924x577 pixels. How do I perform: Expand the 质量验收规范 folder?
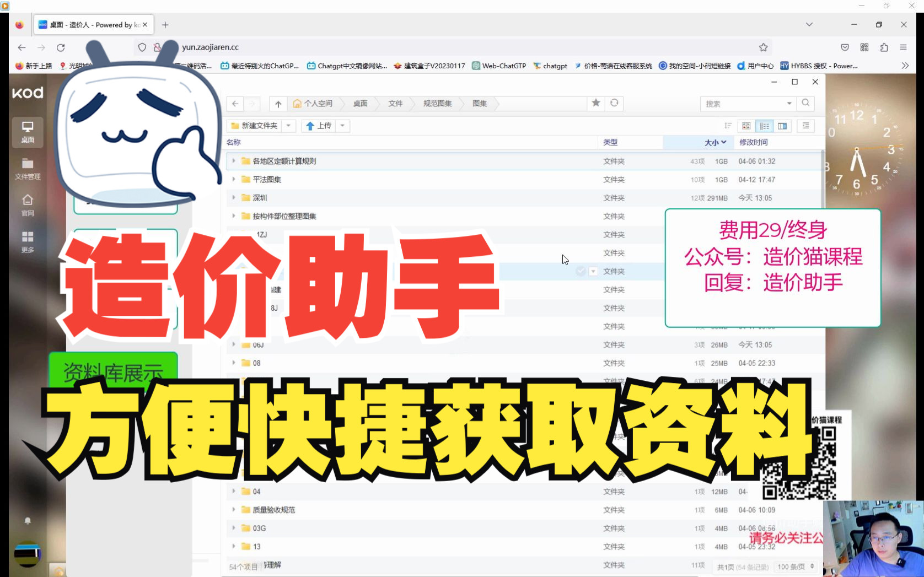234,510
